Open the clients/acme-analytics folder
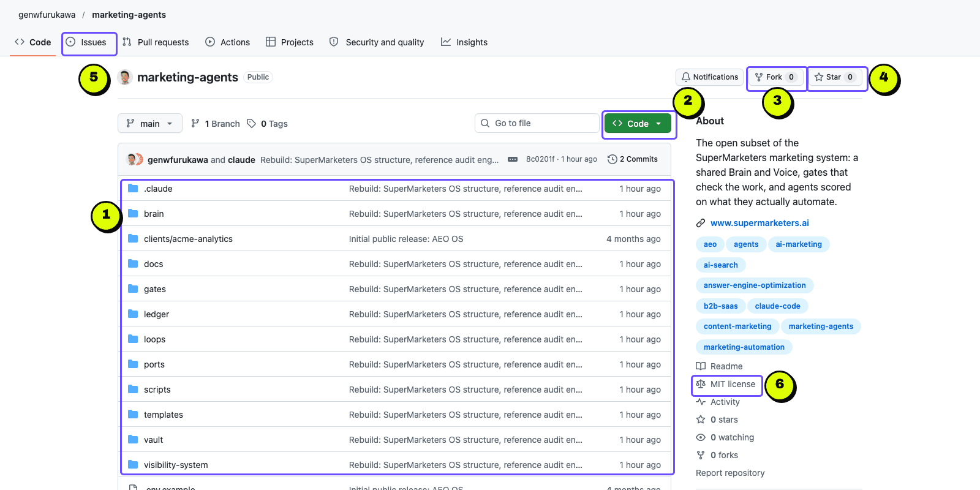Viewport: 980px width, 490px height. coord(188,239)
